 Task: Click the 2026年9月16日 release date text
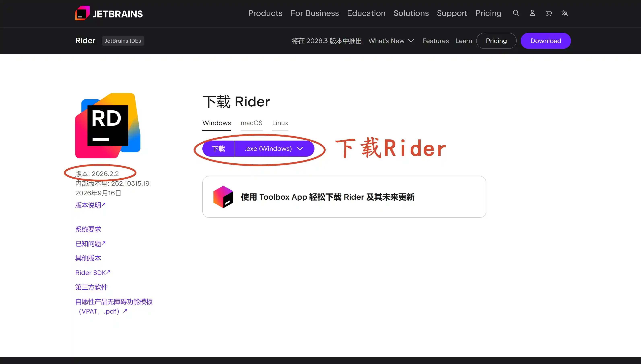click(x=98, y=193)
